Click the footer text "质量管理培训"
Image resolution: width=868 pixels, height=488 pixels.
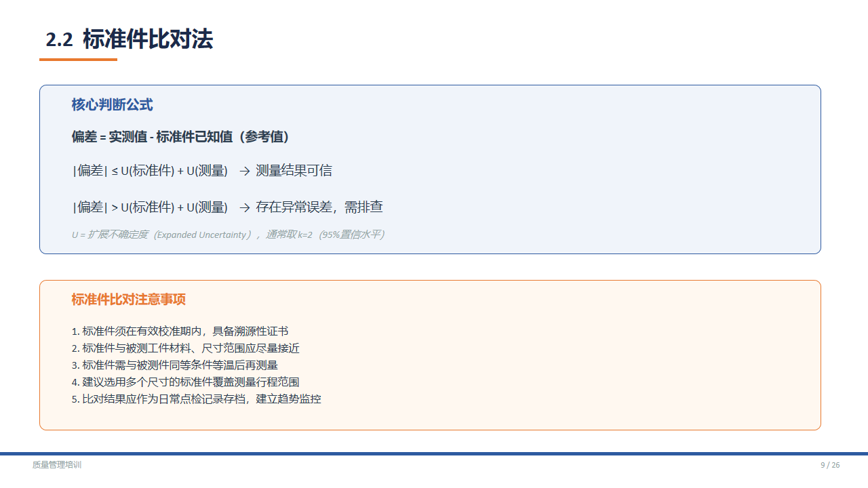tap(57, 465)
